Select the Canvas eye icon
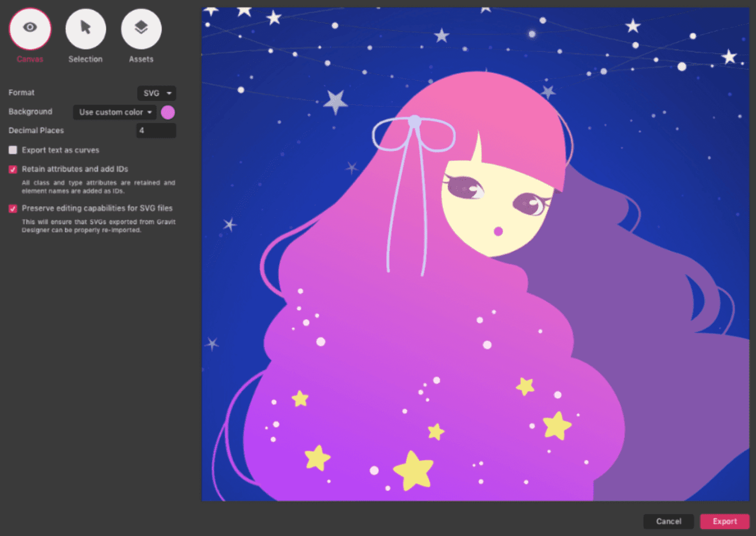 coord(30,28)
